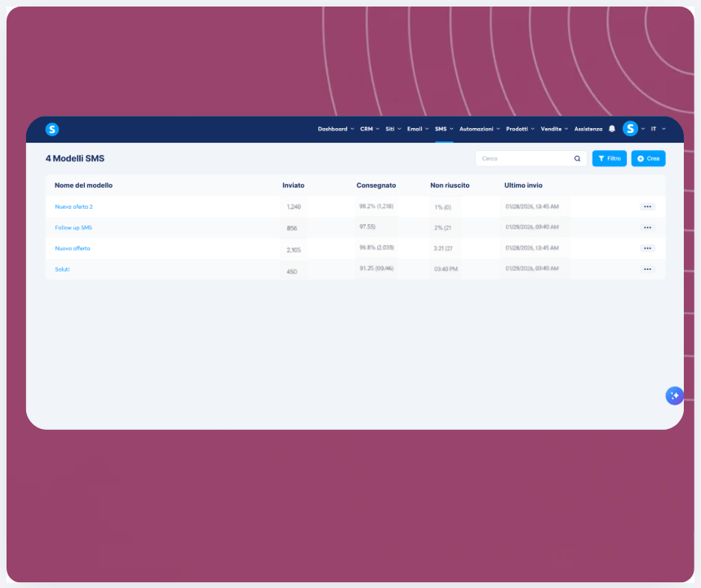Click the Ultimo invio column header
This screenshot has width=701, height=588.
[x=524, y=185]
